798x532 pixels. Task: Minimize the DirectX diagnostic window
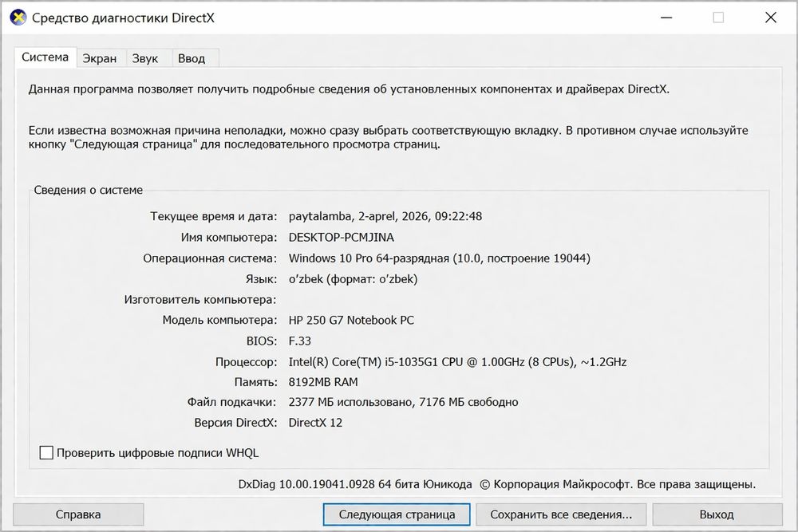[666, 18]
